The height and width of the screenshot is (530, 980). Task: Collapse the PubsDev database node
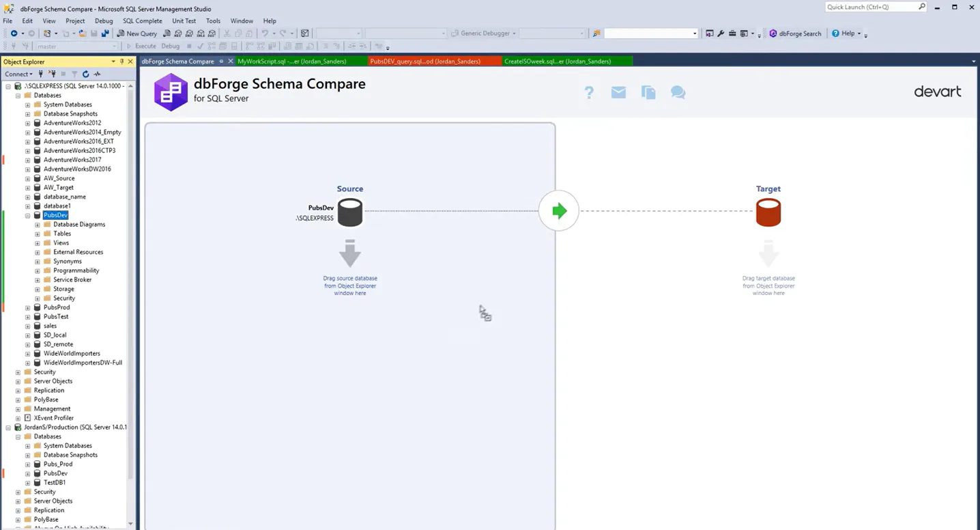click(x=28, y=215)
